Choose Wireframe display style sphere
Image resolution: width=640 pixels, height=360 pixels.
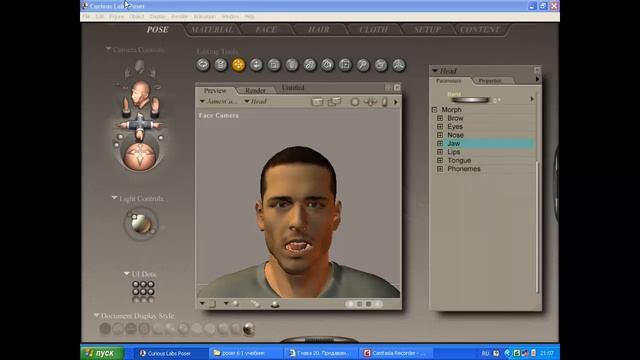coord(131,329)
